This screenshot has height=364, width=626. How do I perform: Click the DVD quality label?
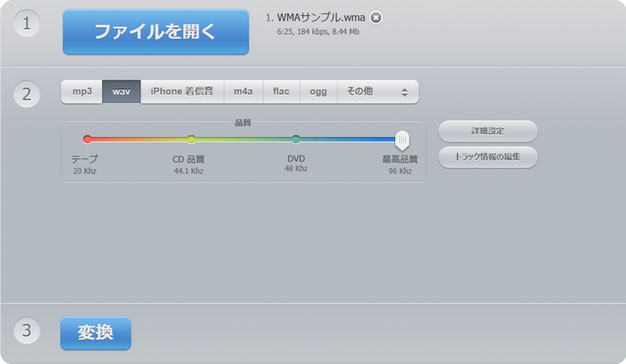296,159
